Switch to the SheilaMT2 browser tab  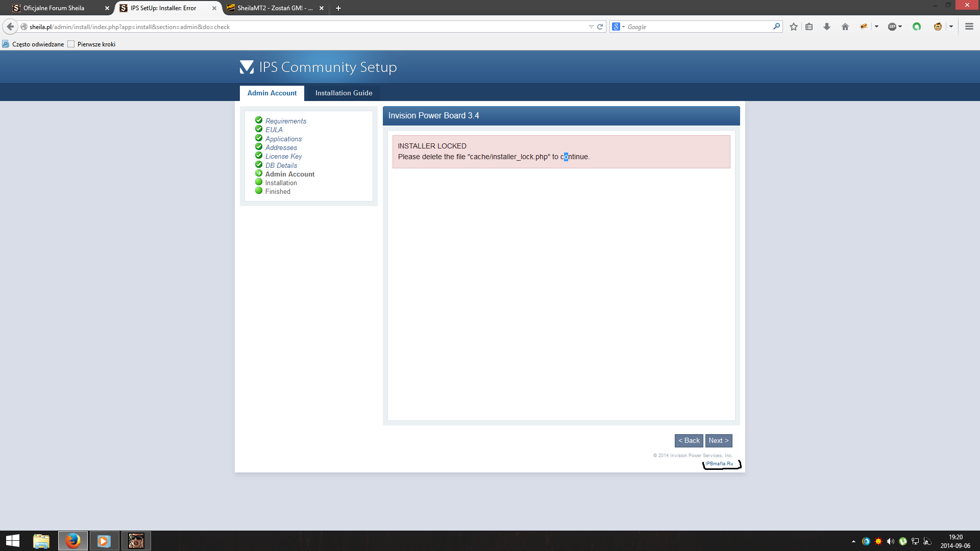click(x=276, y=8)
